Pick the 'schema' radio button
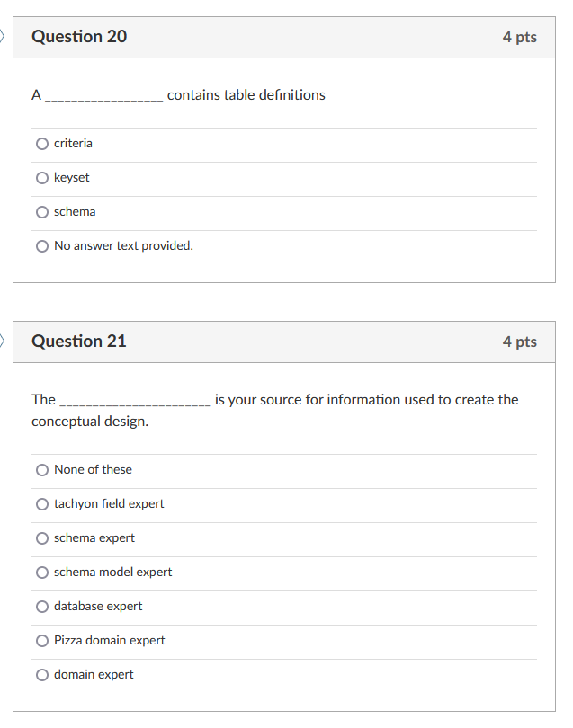The height and width of the screenshot is (728, 573). tap(42, 212)
